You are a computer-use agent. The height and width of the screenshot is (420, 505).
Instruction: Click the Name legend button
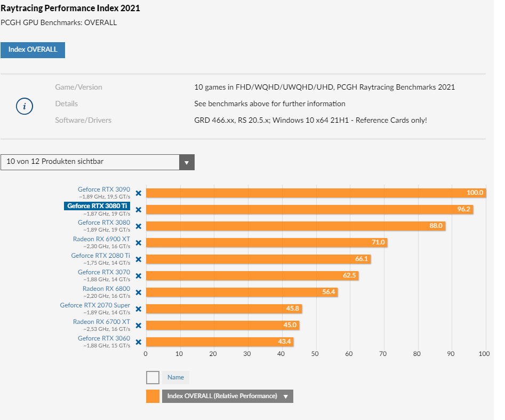(175, 377)
